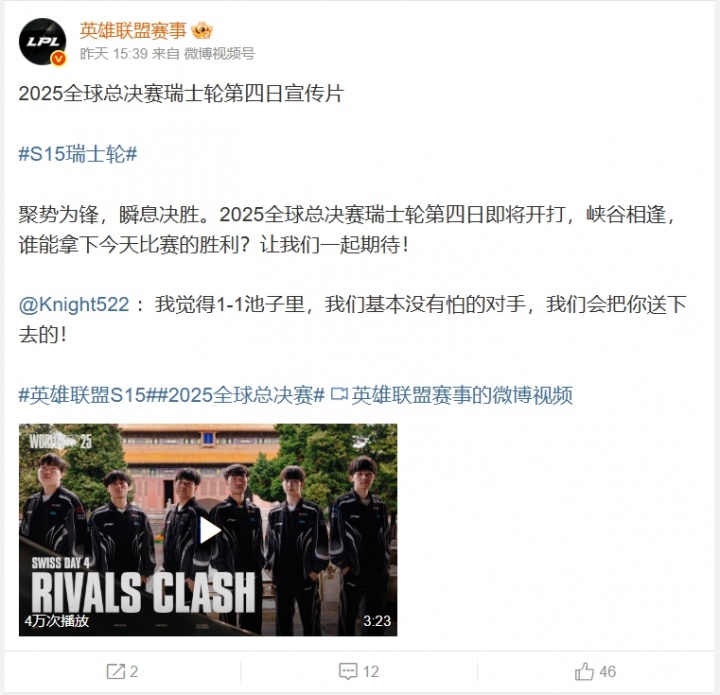Like the post with thumbs-up icon

[585, 671]
